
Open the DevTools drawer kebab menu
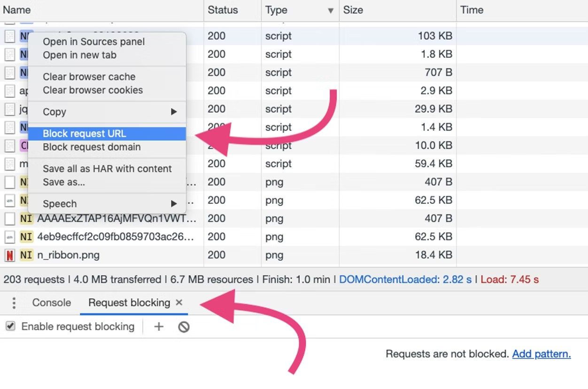point(14,303)
